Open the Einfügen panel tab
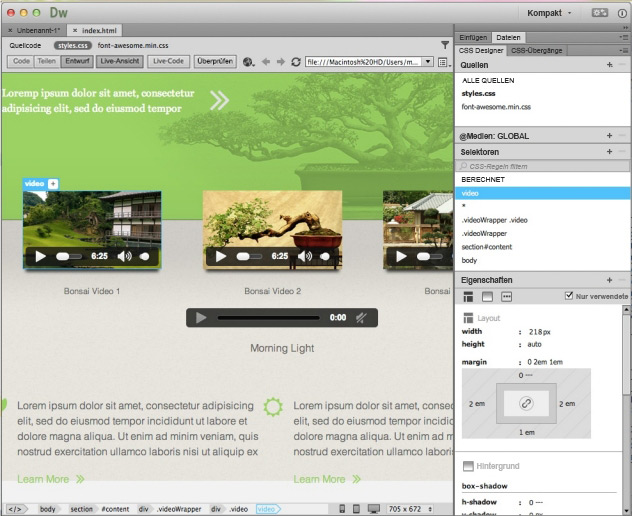This screenshot has height=516, width=632. coord(473,37)
